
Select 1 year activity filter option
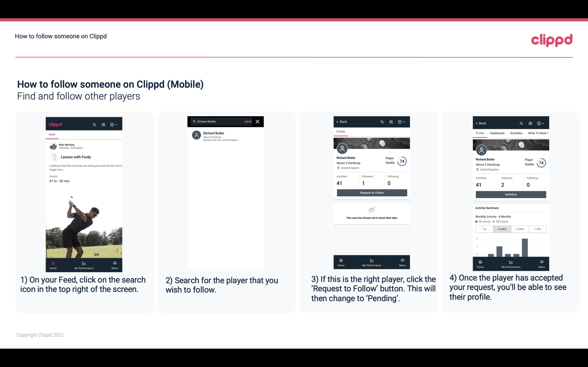click(484, 229)
